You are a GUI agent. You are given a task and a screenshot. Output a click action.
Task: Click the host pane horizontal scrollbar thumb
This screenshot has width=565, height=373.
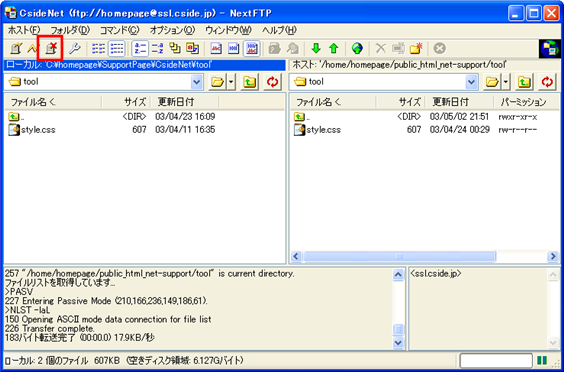click(x=399, y=256)
